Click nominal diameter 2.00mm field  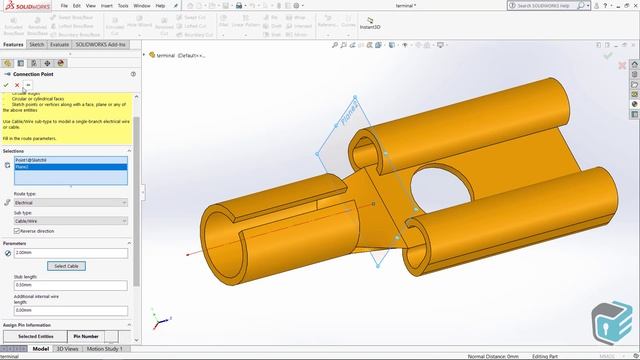(x=71, y=253)
